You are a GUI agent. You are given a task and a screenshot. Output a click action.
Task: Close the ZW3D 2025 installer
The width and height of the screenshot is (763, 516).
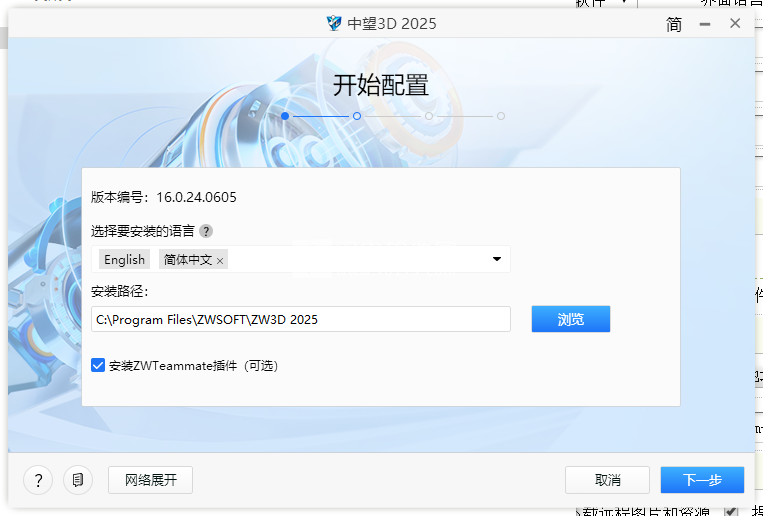pos(735,23)
